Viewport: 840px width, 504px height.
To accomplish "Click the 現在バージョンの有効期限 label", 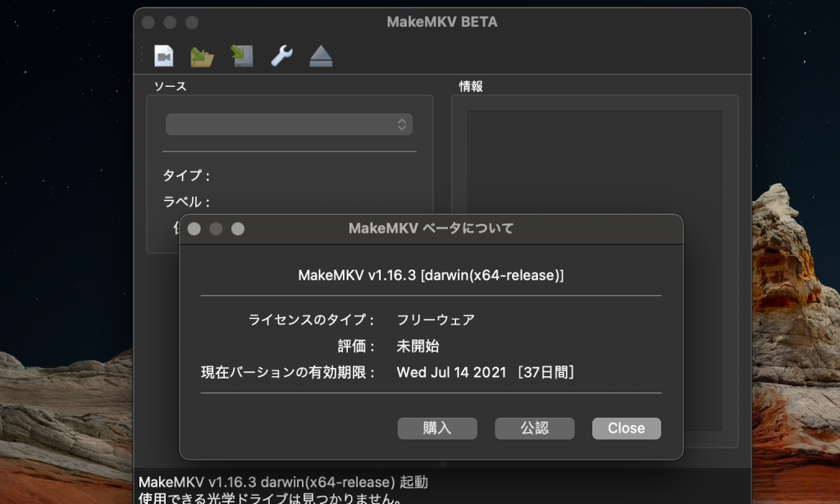I will point(288,372).
